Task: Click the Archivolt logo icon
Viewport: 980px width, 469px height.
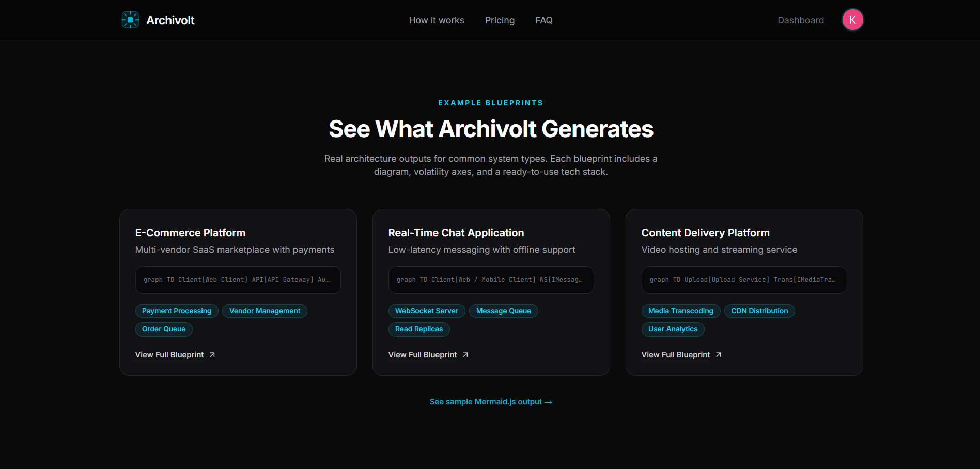Action: tap(130, 20)
